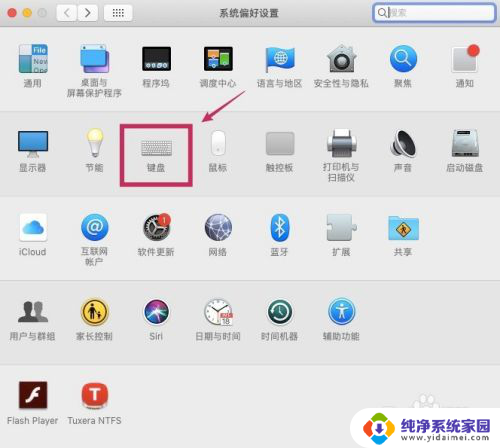Show all preferences with the grid button

click(x=118, y=13)
